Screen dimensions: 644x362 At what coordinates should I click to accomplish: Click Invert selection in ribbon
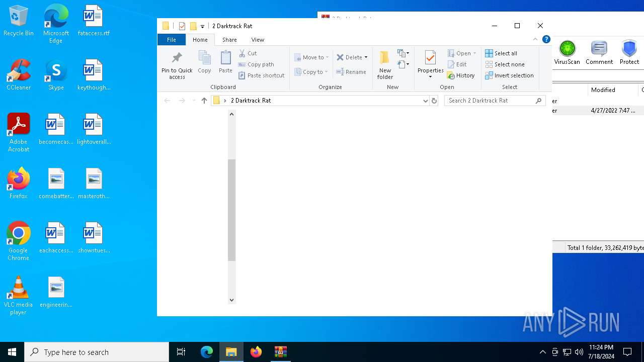tap(509, 75)
